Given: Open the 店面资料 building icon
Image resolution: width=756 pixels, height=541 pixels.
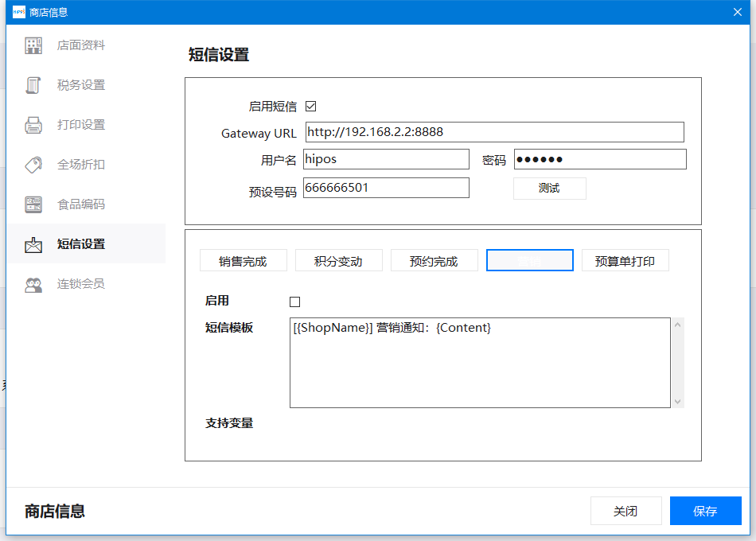Looking at the screenshot, I should tap(33, 46).
